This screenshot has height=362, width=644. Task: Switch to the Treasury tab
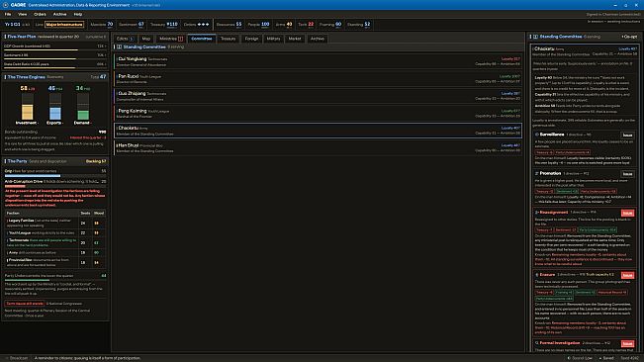228,39
